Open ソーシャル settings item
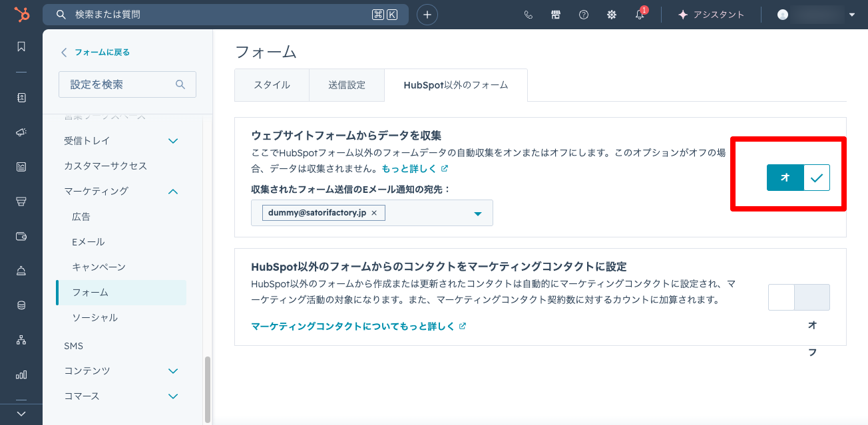This screenshot has width=868, height=425. [x=95, y=317]
